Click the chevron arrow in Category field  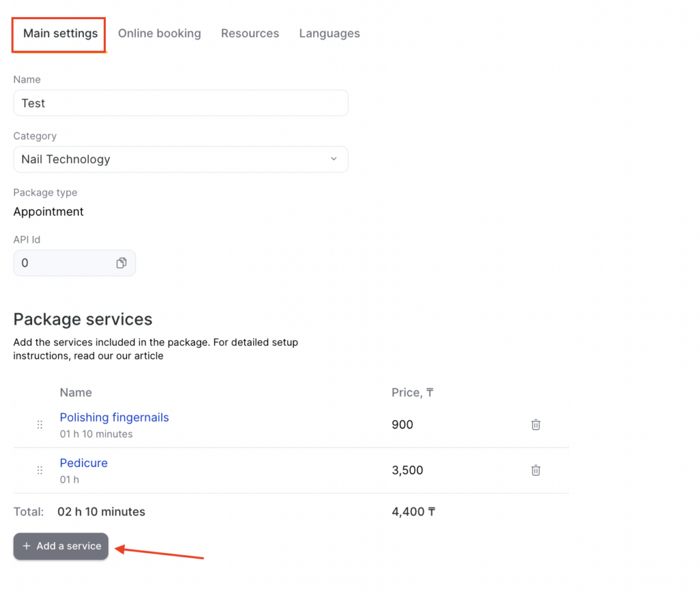(x=334, y=159)
